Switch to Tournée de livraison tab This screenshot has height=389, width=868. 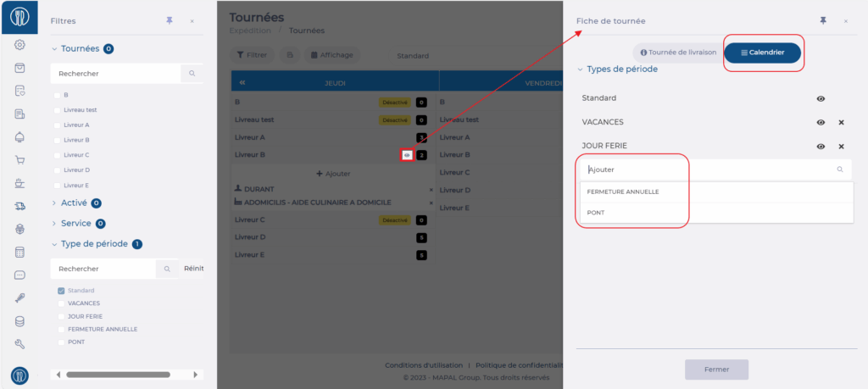[678, 53]
